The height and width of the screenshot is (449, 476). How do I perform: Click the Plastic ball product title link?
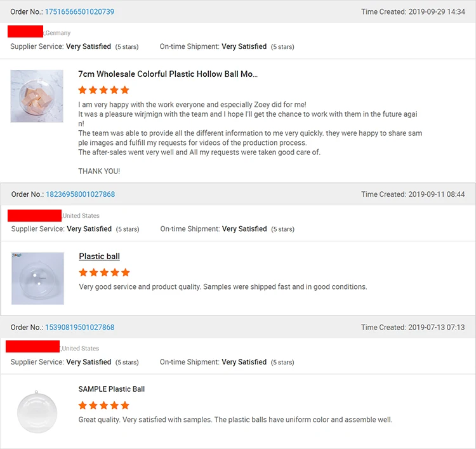99,257
